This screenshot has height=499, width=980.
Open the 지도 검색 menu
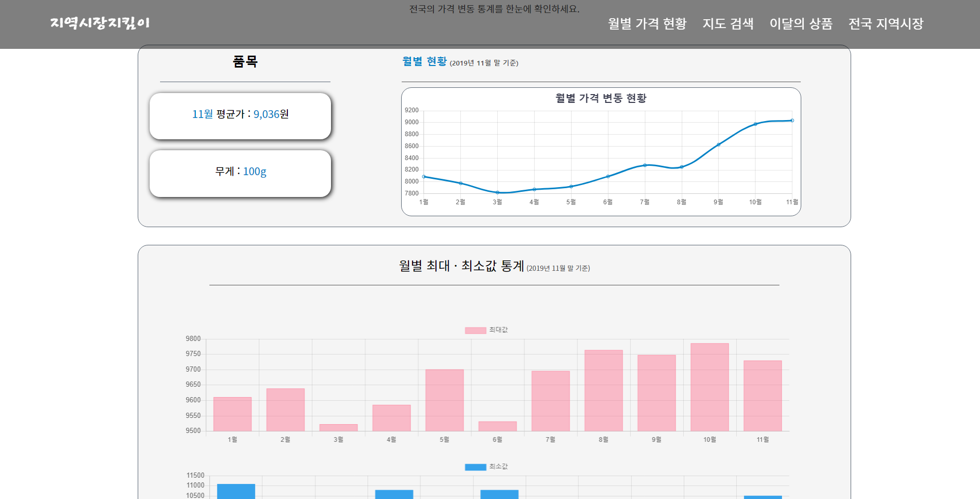[728, 23]
